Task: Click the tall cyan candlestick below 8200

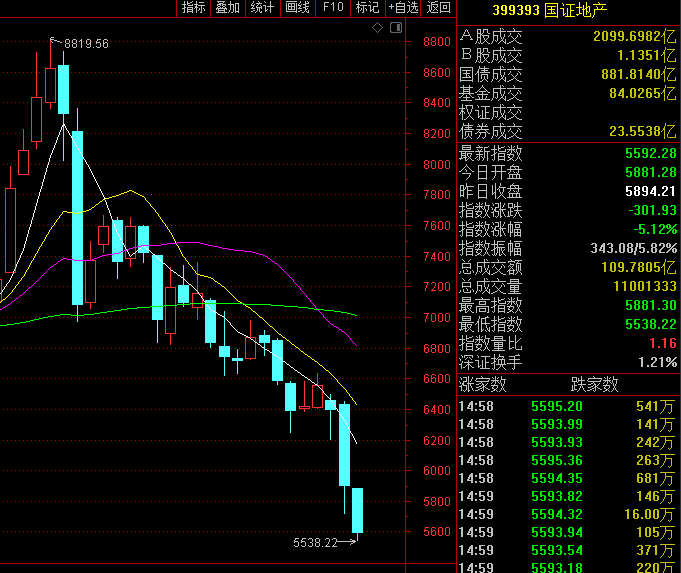Action: pos(77,217)
